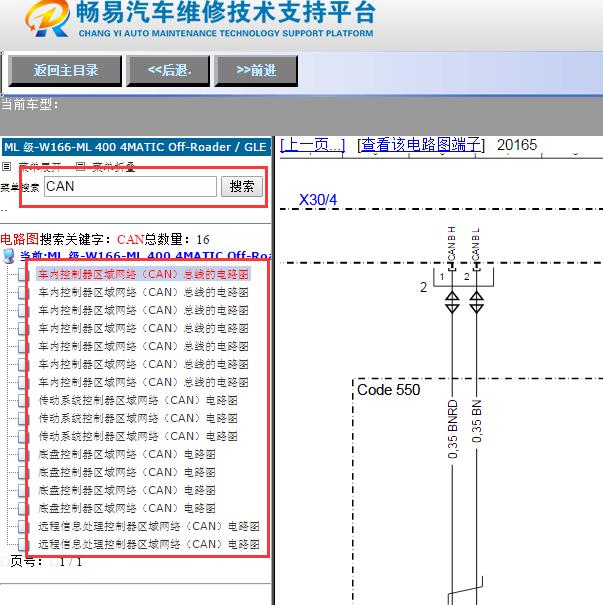
Task: Go back using the <<后退 button
Action: pyautogui.click(x=169, y=71)
